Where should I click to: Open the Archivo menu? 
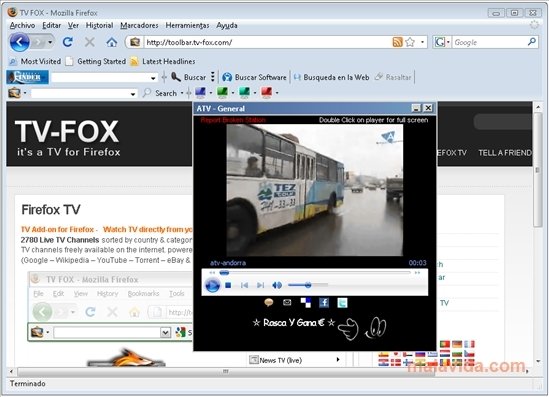(x=22, y=26)
